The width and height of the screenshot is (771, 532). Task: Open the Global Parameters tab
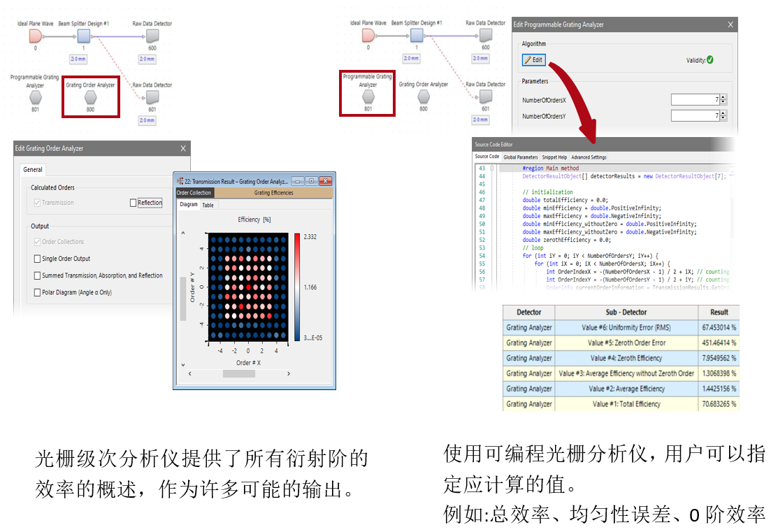(x=521, y=157)
